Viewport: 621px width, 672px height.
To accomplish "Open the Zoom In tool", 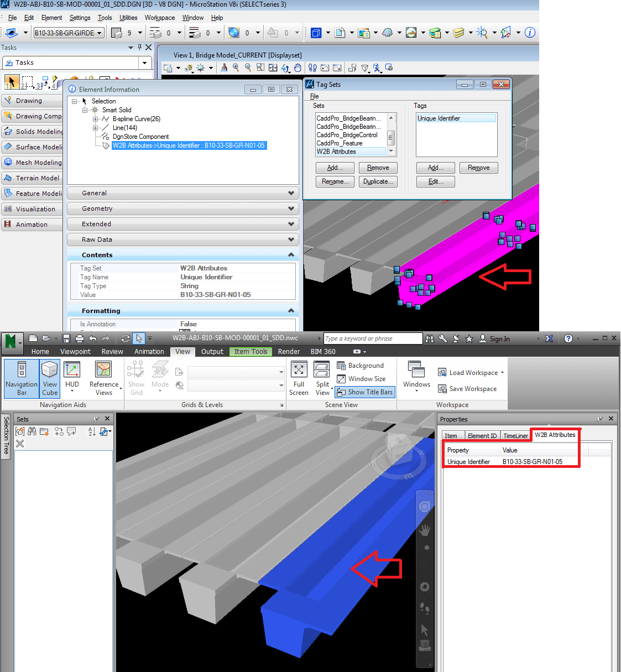I will pyautogui.click(x=235, y=67).
